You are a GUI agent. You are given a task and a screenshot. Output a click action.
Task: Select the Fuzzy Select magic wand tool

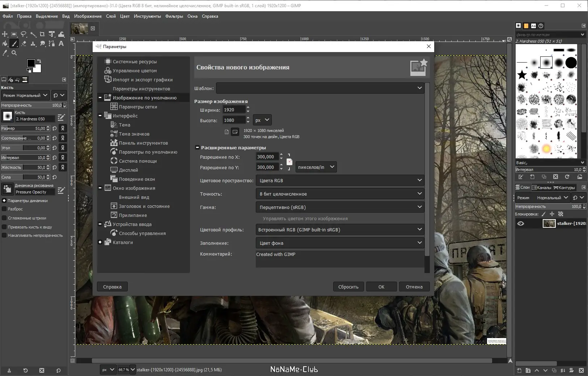(33, 34)
